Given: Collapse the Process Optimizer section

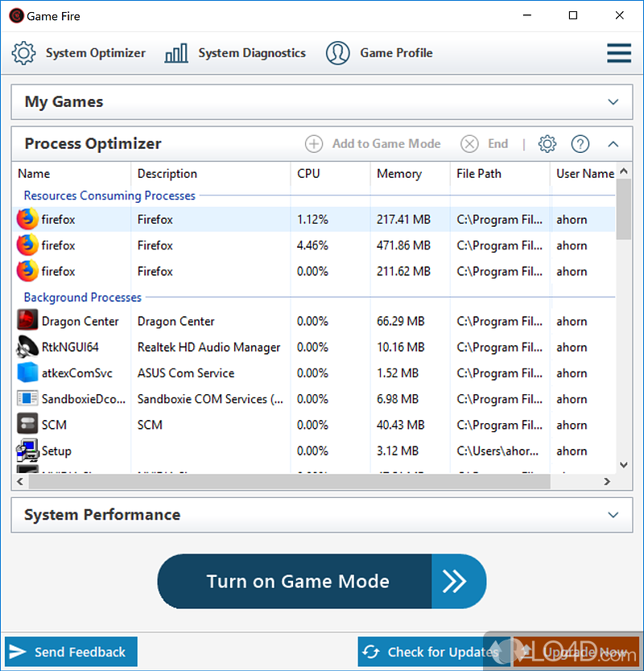Looking at the screenshot, I should (x=613, y=144).
